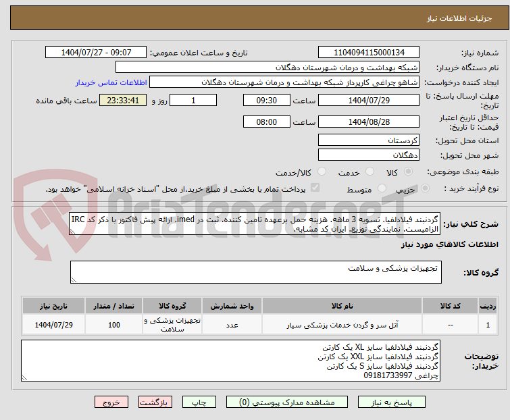Viewport: 510px width, 420px height.
Task: Click the شماره نیاز field 1104094115000134
Action: tap(369, 53)
